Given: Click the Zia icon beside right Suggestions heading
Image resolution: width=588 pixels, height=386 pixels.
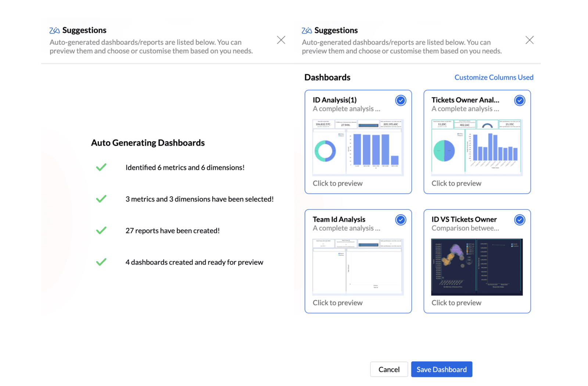Looking at the screenshot, I should [306, 31].
